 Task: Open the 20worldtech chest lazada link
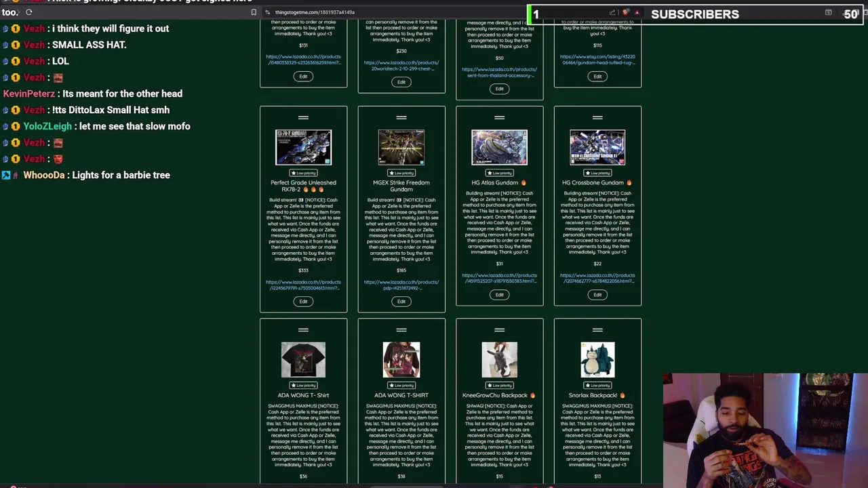click(x=401, y=66)
